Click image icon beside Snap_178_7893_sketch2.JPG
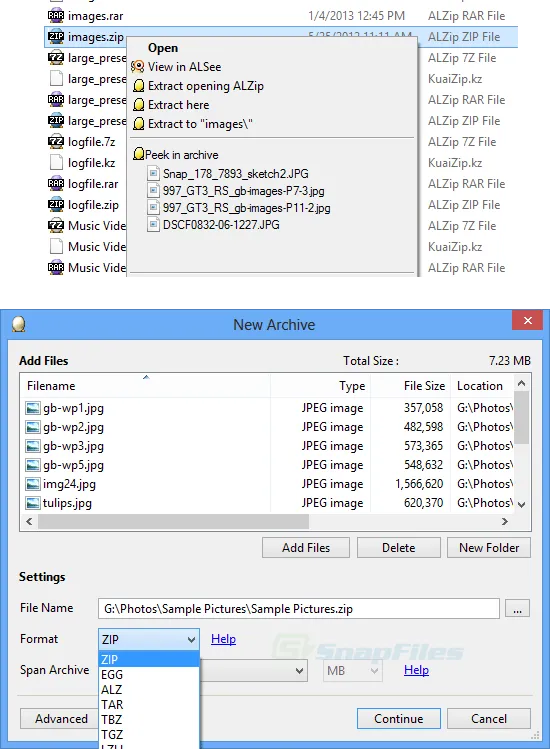This screenshot has height=749, width=550. pyautogui.click(x=153, y=173)
